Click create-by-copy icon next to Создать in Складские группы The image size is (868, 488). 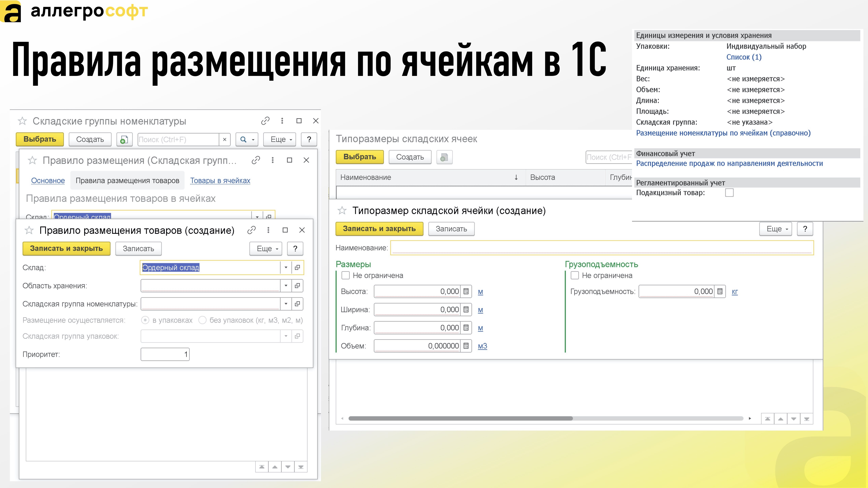click(x=124, y=139)
